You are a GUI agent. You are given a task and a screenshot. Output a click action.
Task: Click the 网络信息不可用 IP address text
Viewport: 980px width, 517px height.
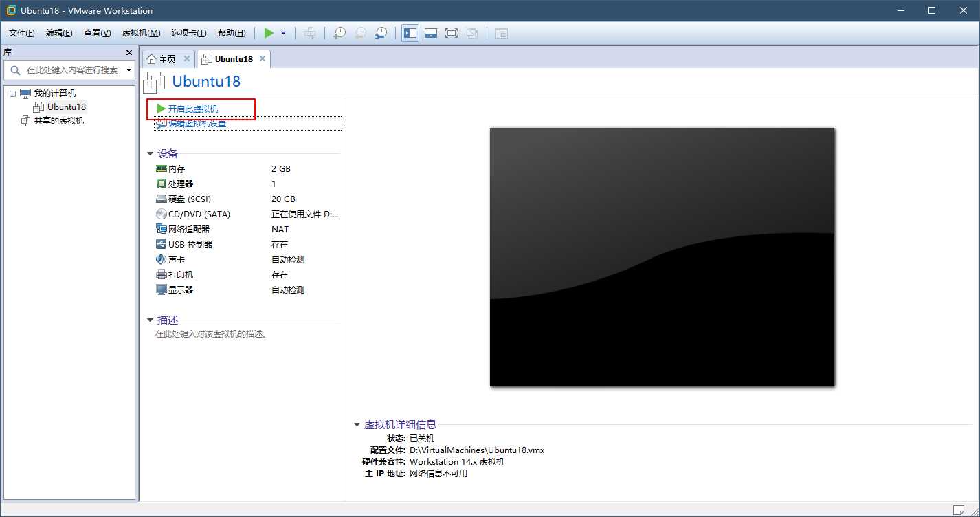pyautogui.click(x=438, y=474)
